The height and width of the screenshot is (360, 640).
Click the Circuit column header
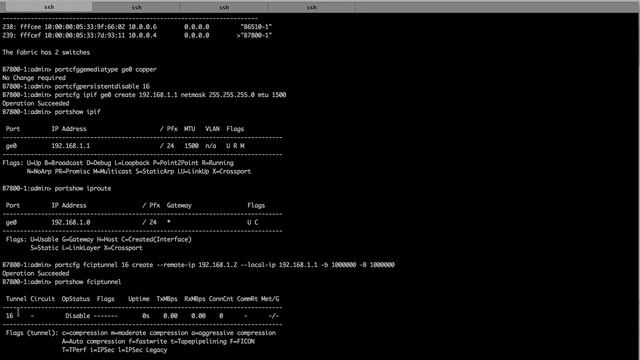tap(42, 299)
